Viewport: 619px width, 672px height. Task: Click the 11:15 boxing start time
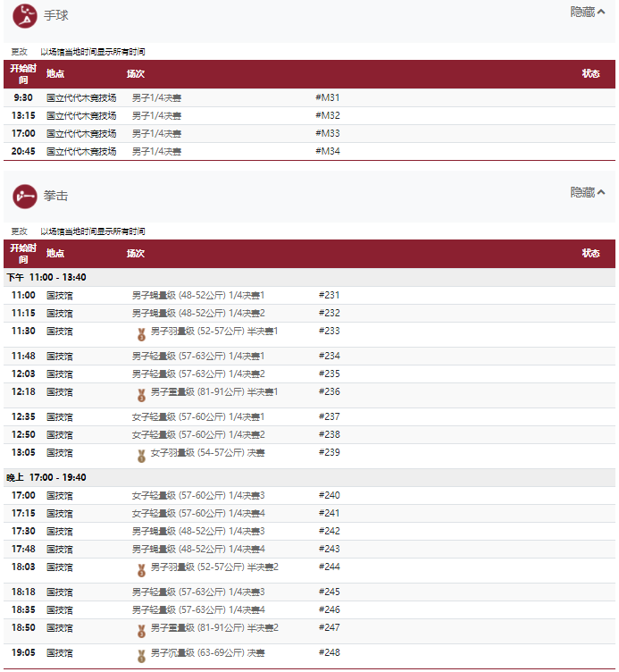(23, 314)
